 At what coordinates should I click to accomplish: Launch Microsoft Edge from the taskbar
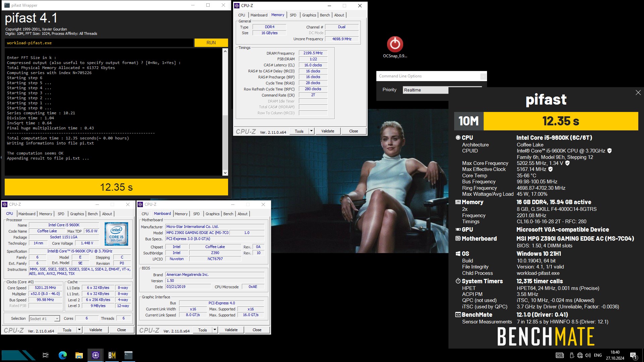pyautogui.click(x=63, y=355)
